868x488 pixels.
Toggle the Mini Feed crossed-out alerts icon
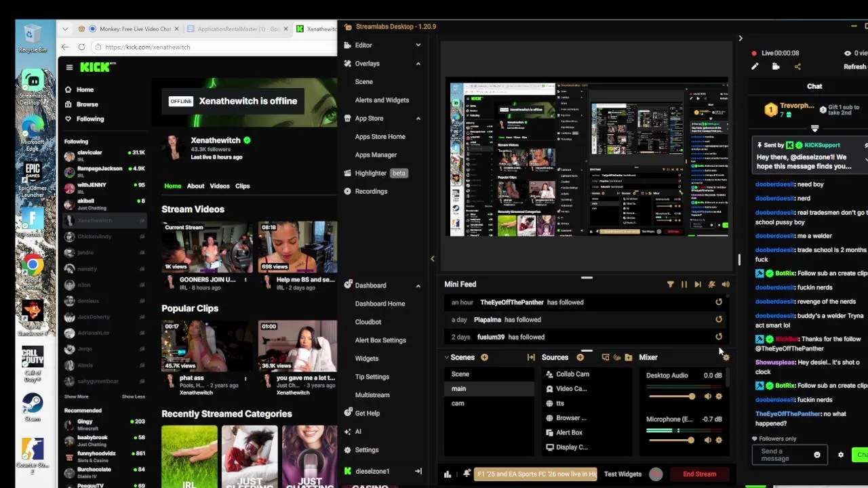[x=711, y=285]
